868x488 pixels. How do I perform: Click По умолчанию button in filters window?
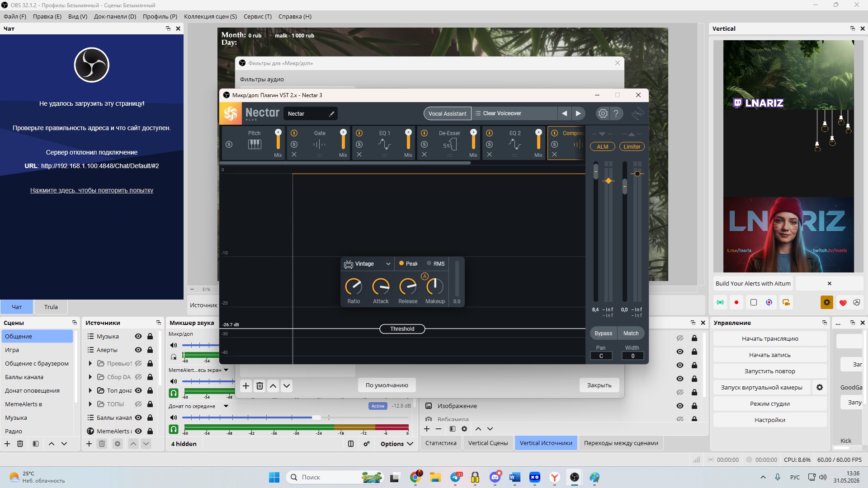click(x=387, y=385)
